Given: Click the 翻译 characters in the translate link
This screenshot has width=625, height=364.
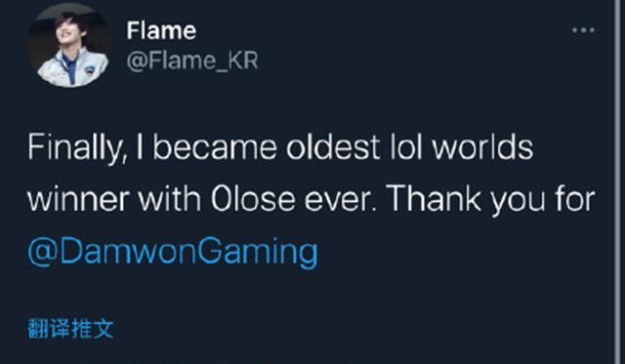Looking at the screenshot, I should coord(49,329).
